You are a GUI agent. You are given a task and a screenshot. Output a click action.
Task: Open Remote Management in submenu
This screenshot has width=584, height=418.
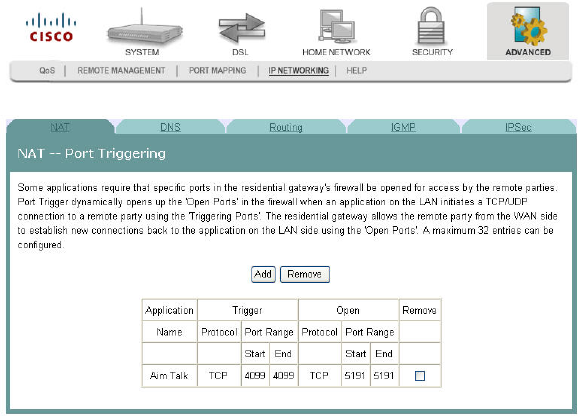coord(121,70)
